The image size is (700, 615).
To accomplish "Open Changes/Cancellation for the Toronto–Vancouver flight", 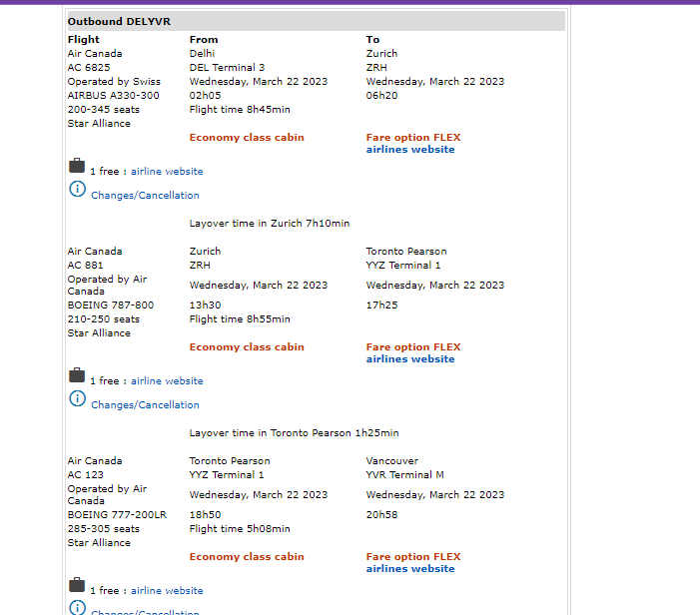I will click(x=145, y=612).
